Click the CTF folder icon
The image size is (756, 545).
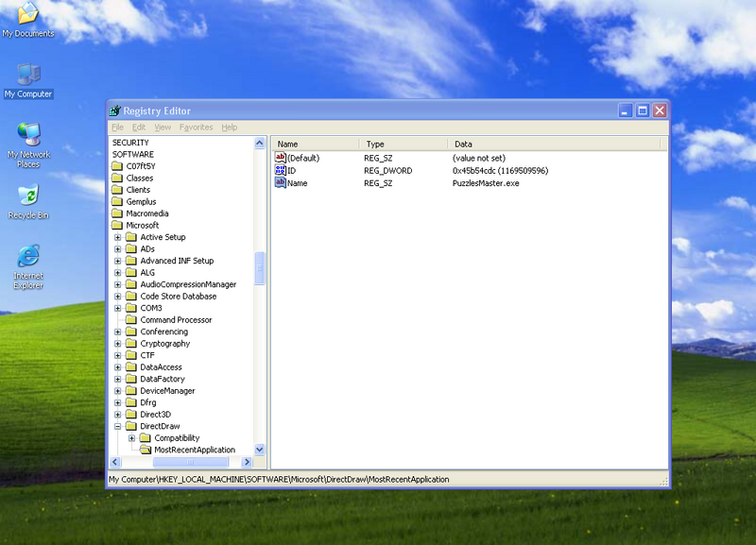coord(131,355)
